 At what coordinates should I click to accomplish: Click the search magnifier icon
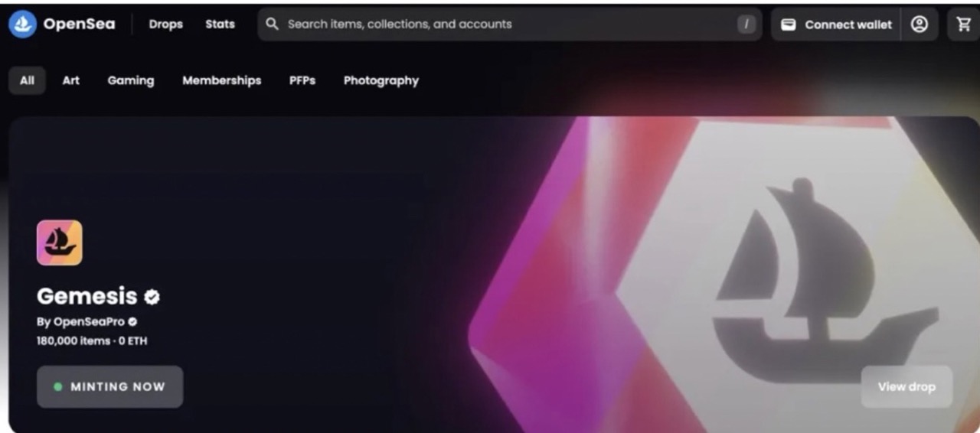[272, 24]
